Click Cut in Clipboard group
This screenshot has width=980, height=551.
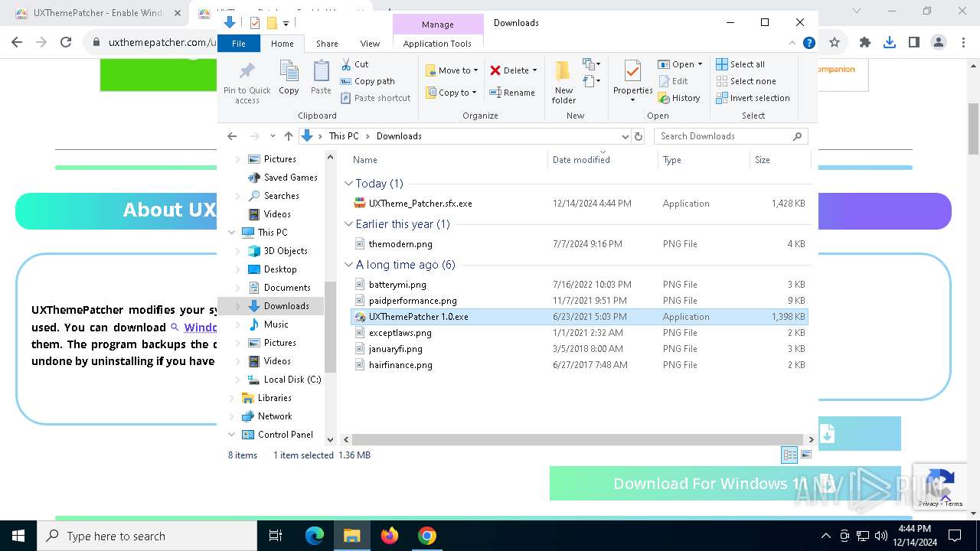[x=354, y=64]
